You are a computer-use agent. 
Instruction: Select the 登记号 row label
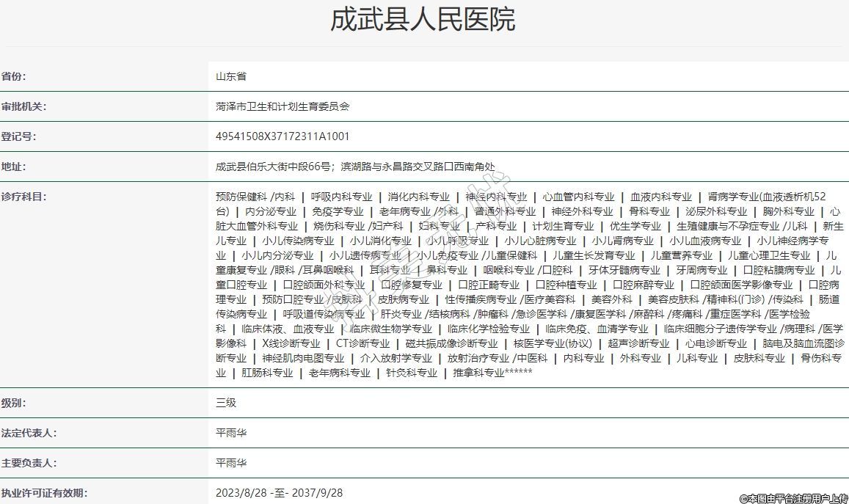[18, 136]
